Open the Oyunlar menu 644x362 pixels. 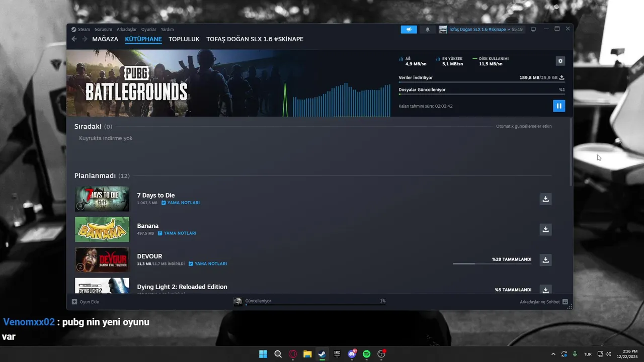point(148,29)
